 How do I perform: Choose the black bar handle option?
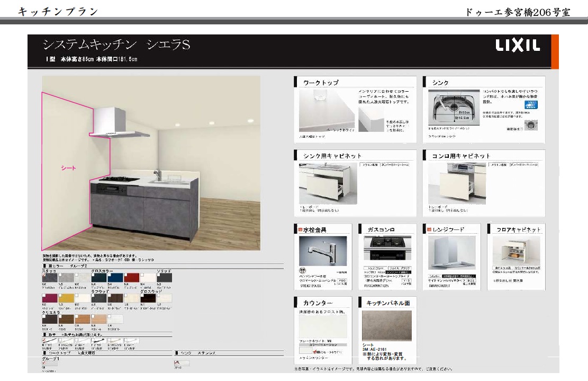99,340
